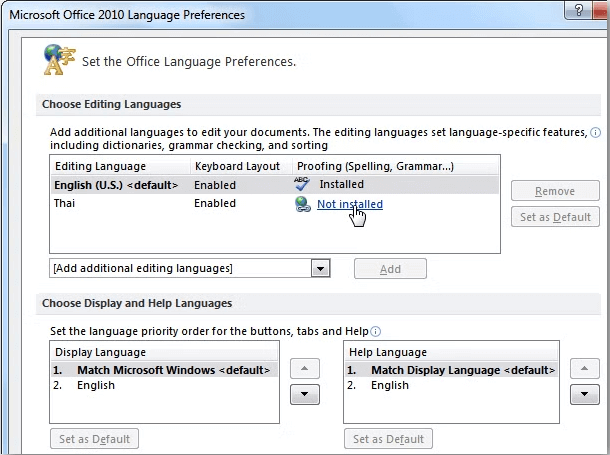Image resolution: width=610 pixels, height=455 pixels.
Task: Click the Proofing (Spelling, Grammar...) column header
Action: point(395,166)
